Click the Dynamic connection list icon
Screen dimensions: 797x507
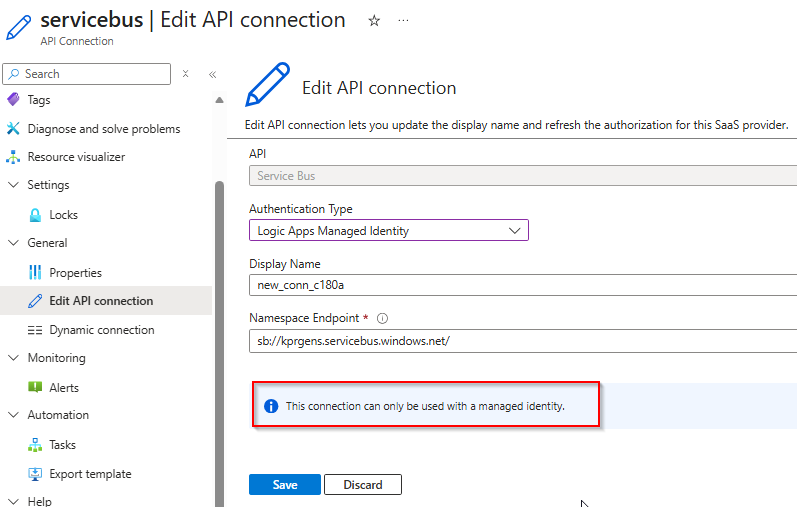pyautogui.click(x=35, y=330)
